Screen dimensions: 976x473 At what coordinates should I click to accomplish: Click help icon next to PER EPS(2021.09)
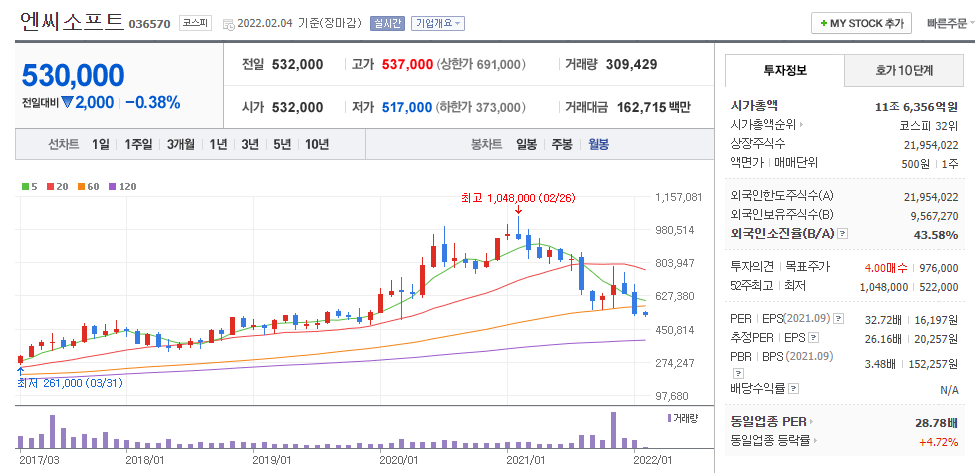[839, 319]
